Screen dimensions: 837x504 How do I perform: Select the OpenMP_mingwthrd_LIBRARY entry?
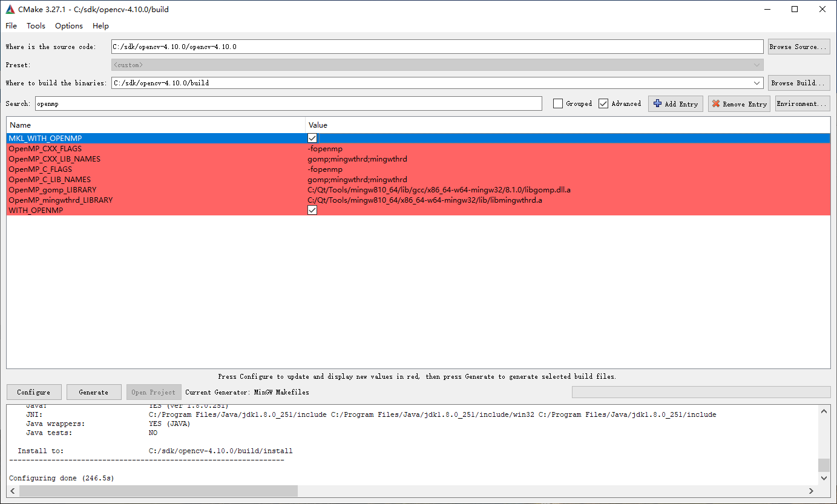click(x=61, y=200)
